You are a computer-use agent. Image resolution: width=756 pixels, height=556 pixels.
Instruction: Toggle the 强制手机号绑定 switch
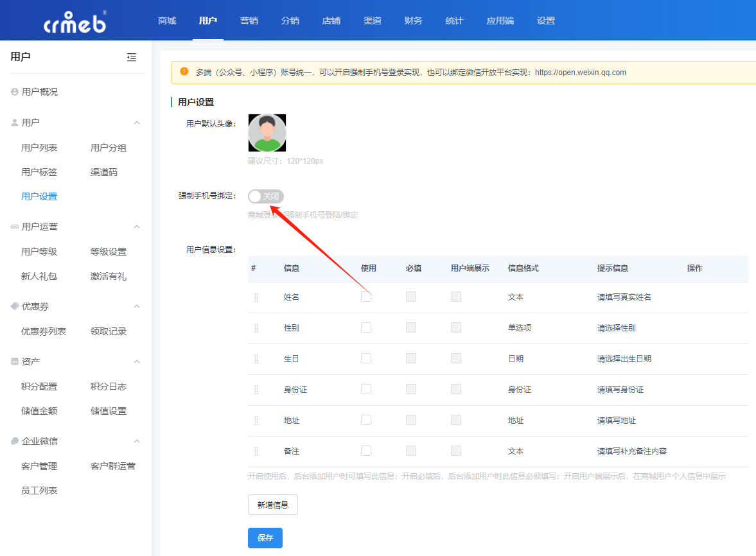pos(265,196)
